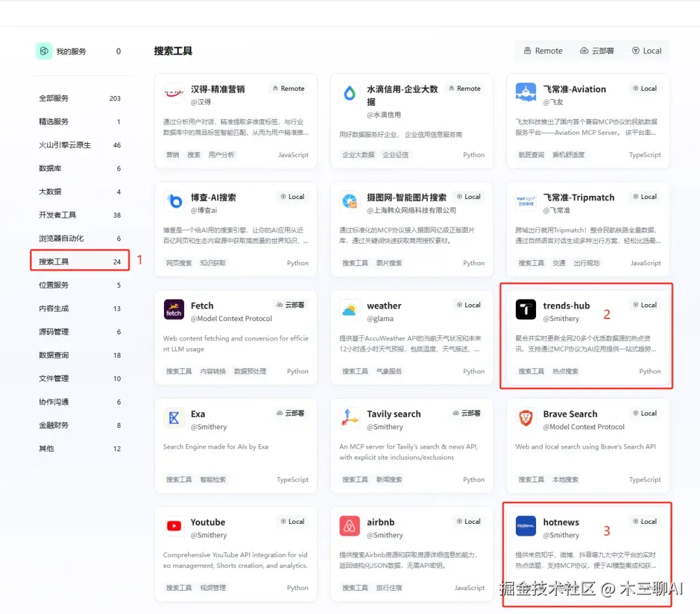Open the 位置服务 category

80,285
